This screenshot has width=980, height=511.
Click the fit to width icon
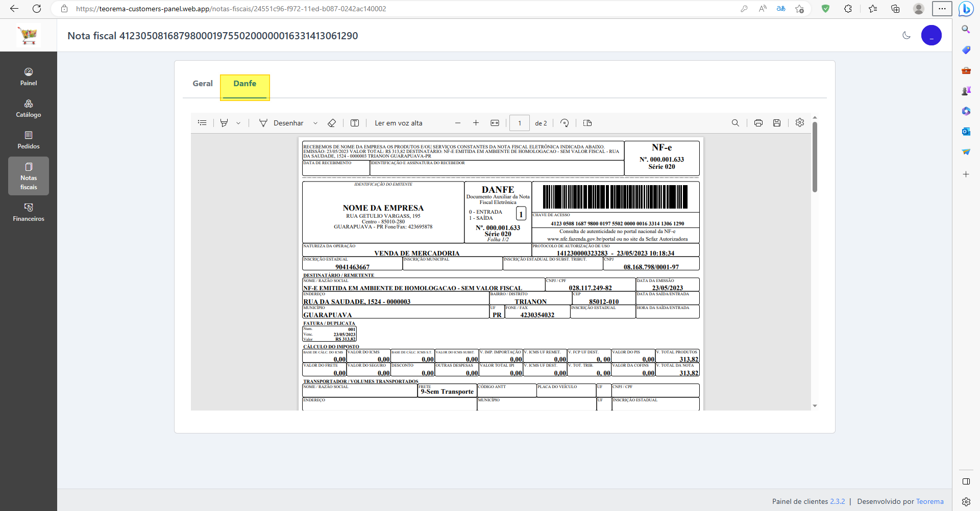click(495, 123)
